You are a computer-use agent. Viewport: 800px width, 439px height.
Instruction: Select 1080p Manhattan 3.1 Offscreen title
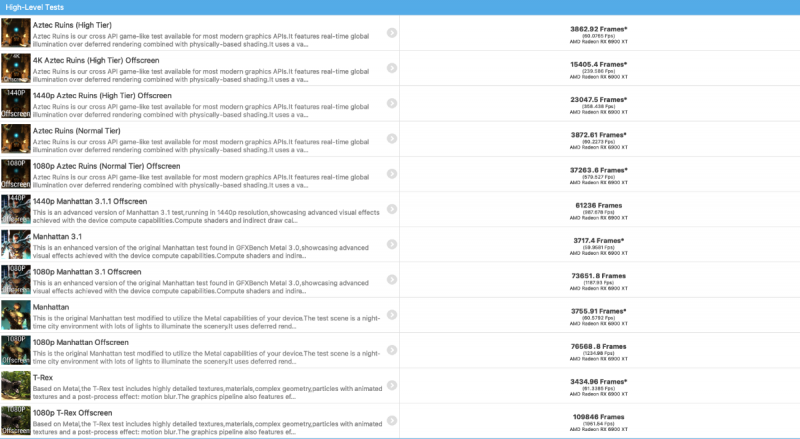pyautogui.click(x=87, y=272)
